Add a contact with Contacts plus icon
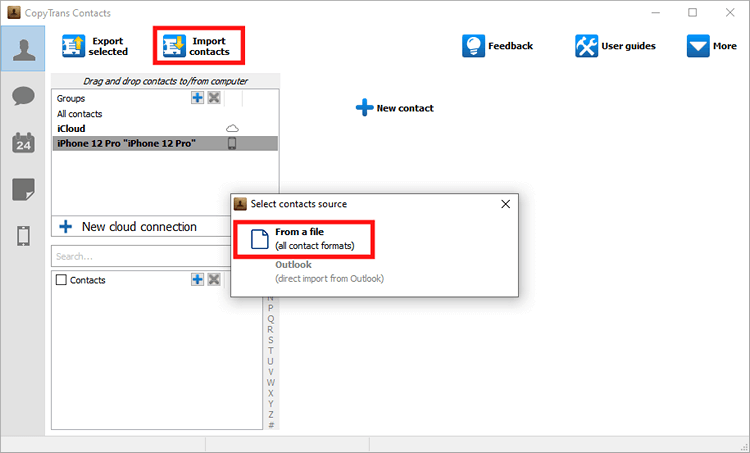This screenshot has width=750, height=453. click(197, 279)
